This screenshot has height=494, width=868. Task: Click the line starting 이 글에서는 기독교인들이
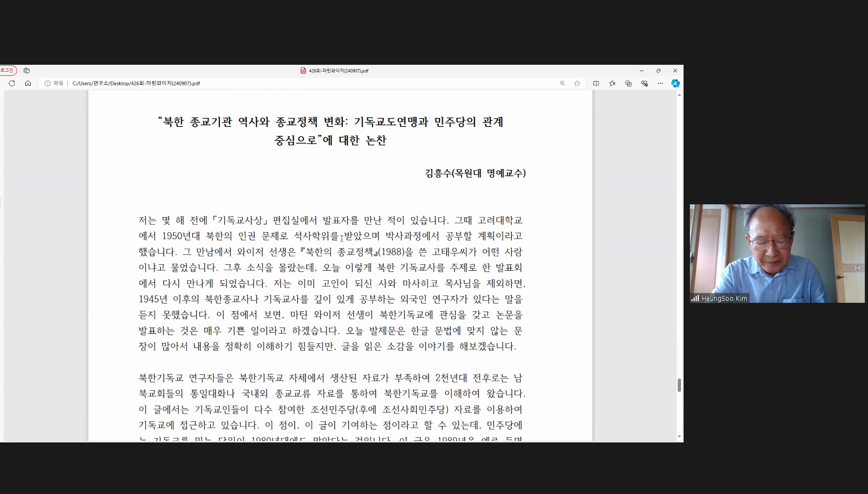tap(330, 410)
